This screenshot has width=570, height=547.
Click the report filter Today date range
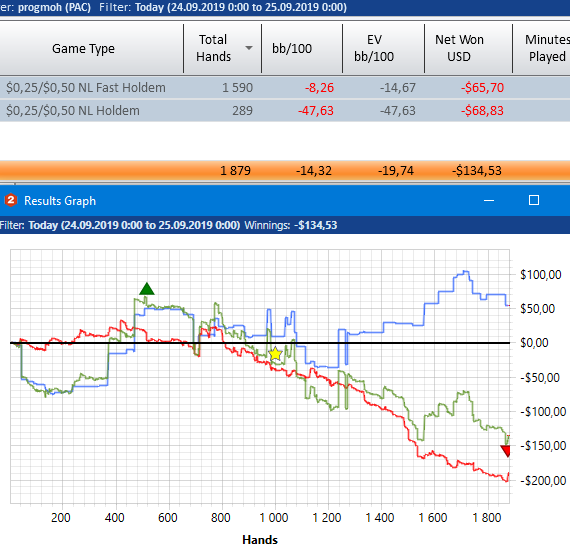pos(241,7)
